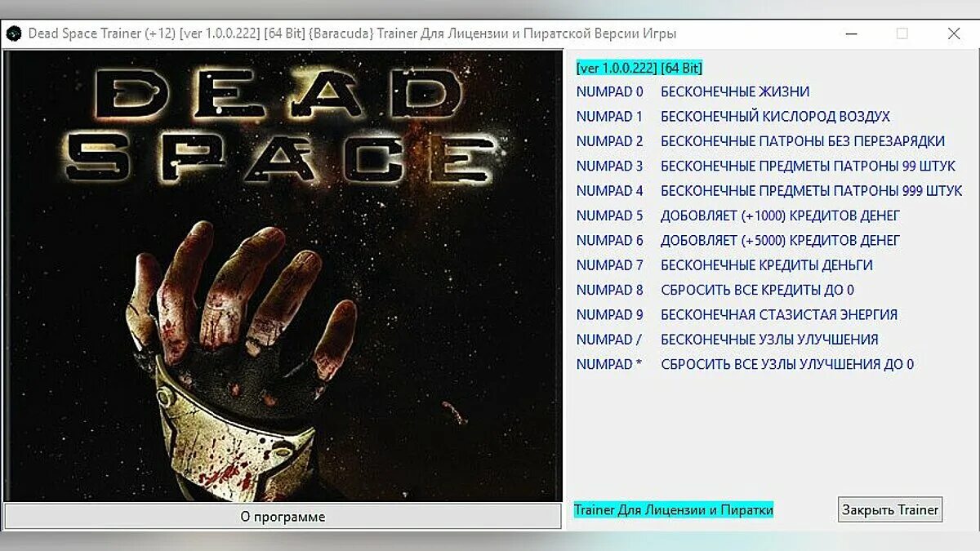This screenshot has width=980, height=551.
Task: Select the "[ver 1.0.0.222] [64 Bit]" version label
Action: pos(639,68)
